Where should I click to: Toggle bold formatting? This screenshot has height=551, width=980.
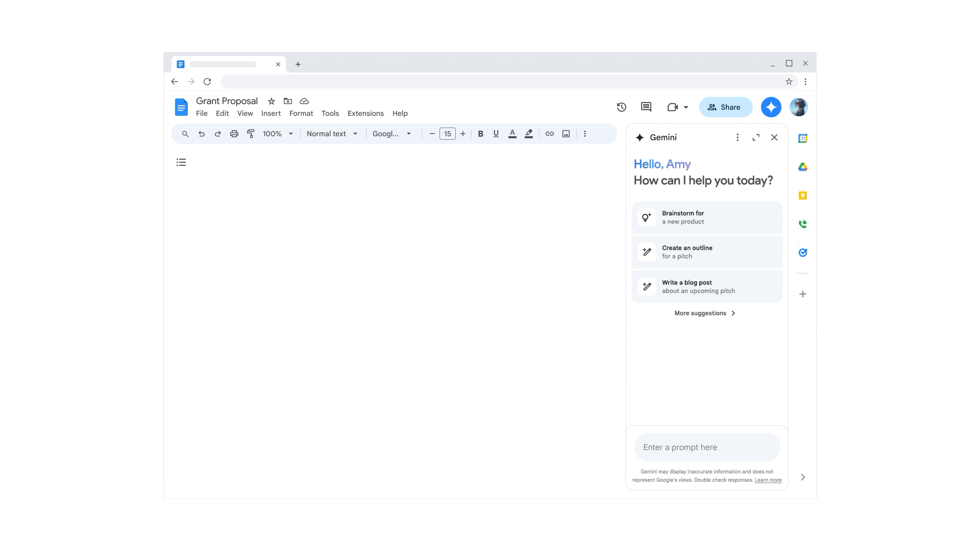coord(480,134)
